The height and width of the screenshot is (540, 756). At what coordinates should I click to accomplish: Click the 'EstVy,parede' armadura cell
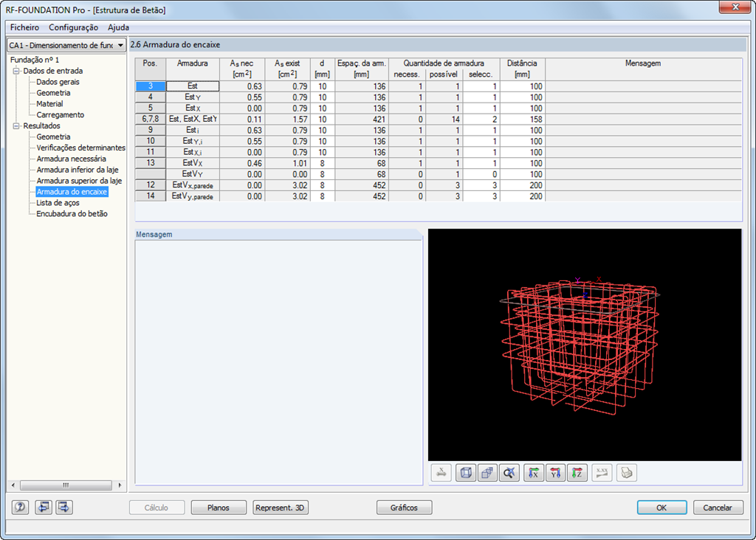coord(193,196)
